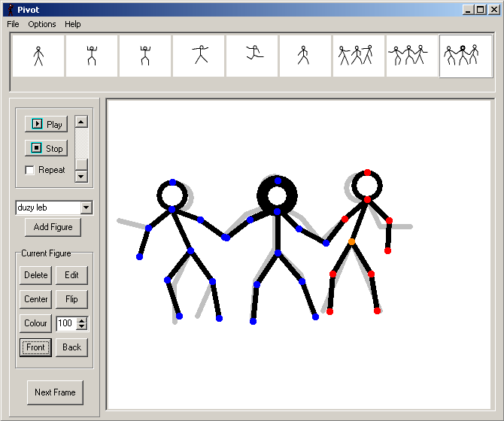504x421 pixels.
Task: Click the Pivot app icon in title bar
Action: point(11,10)
